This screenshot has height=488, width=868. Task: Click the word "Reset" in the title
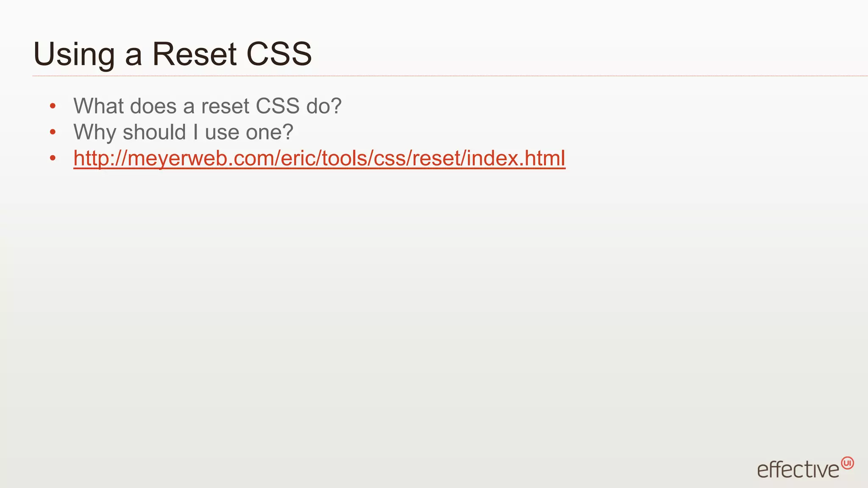coord(195,54)
